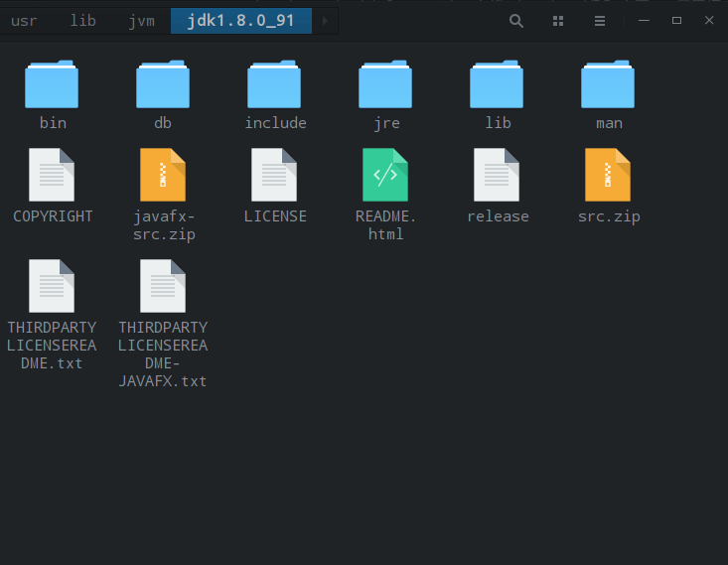Click the 'COPYRIGHT' file name
The width and height of the screenshot is (728, 565).
53,216
